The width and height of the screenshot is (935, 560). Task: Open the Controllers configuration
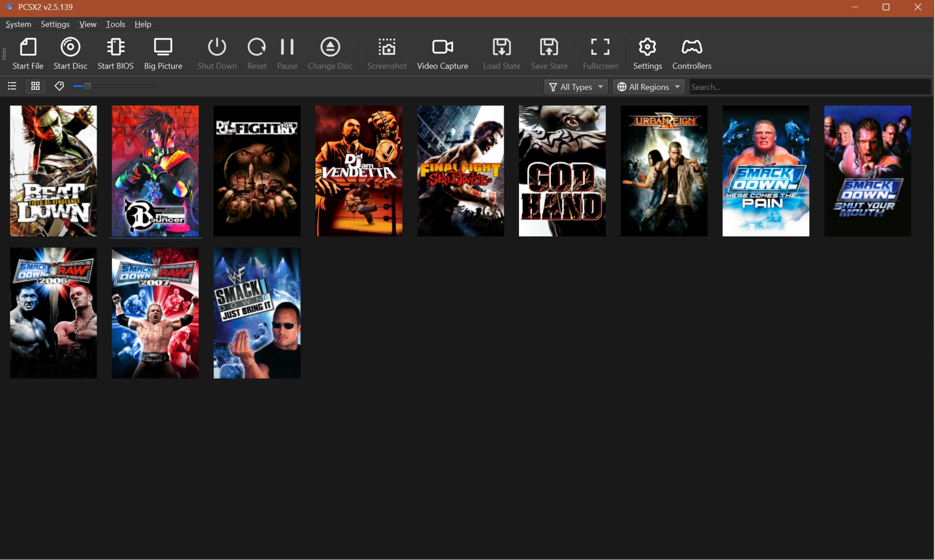pyautogui.click(x=692, y=53)
